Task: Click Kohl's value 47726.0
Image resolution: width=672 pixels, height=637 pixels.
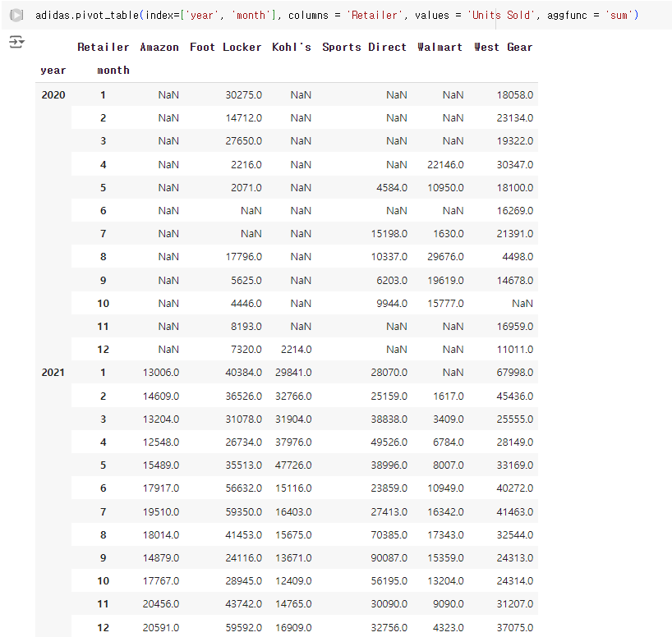Action: [x=293, y=465]
